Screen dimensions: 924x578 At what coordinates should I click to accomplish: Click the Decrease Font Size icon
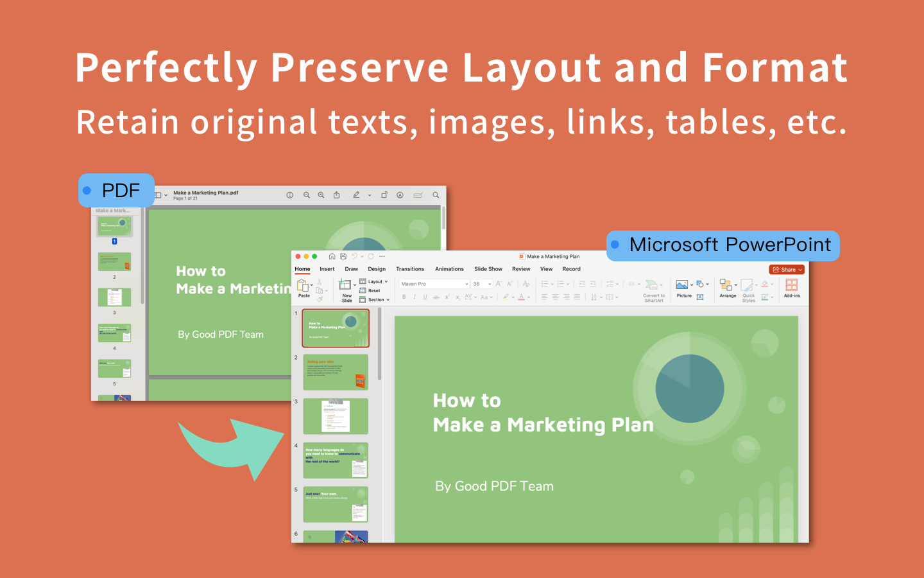pos(509,284)
